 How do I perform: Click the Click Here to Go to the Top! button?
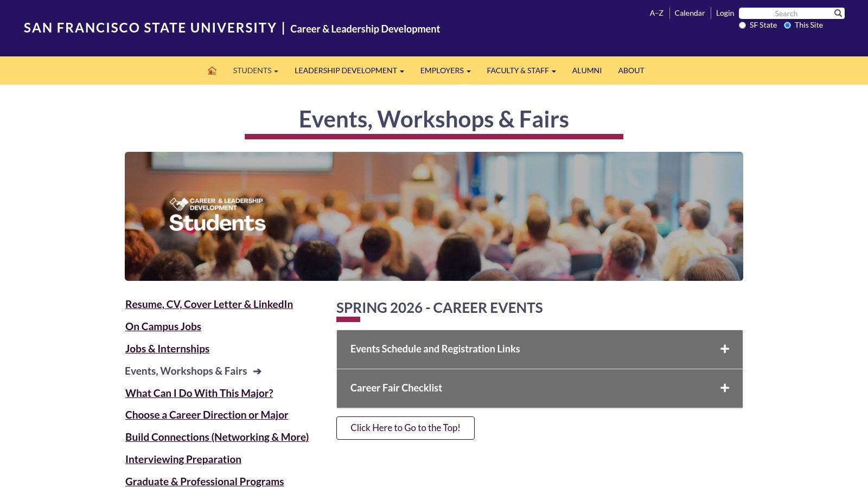tap(405, 428)
